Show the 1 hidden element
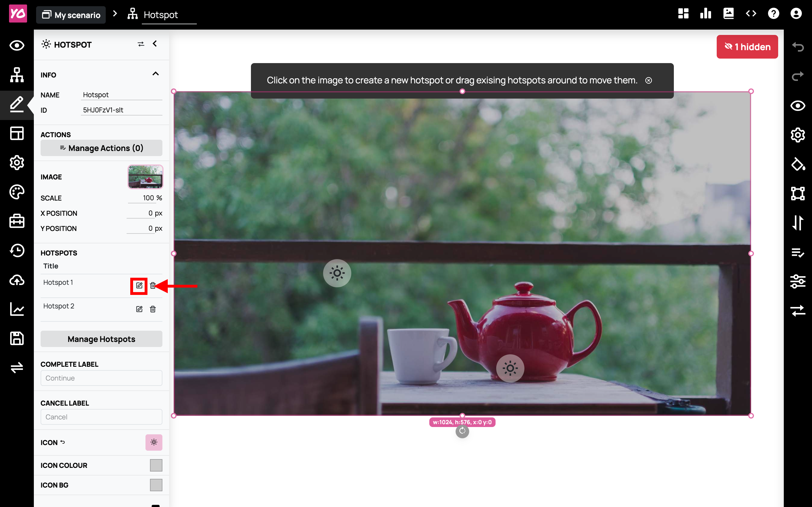The image size is (812, 507). [747, 47]
